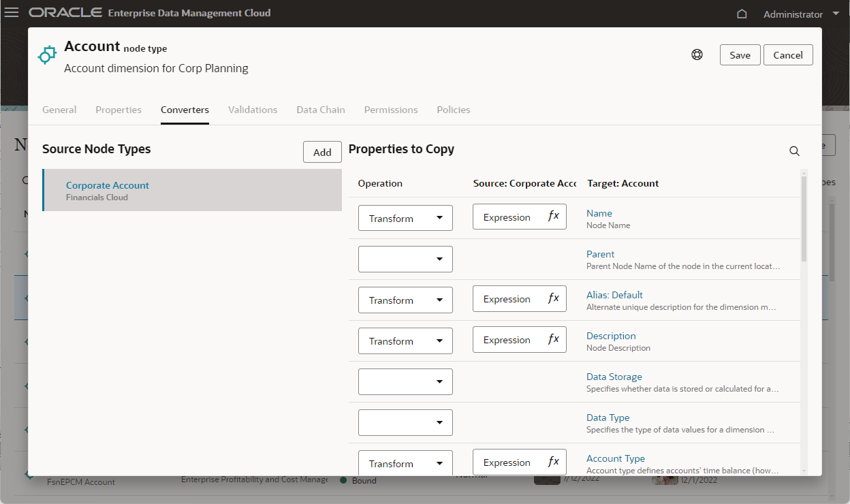
Task: Click the Account Type property link
Action: pyautogui.click(x=616, y=458)
